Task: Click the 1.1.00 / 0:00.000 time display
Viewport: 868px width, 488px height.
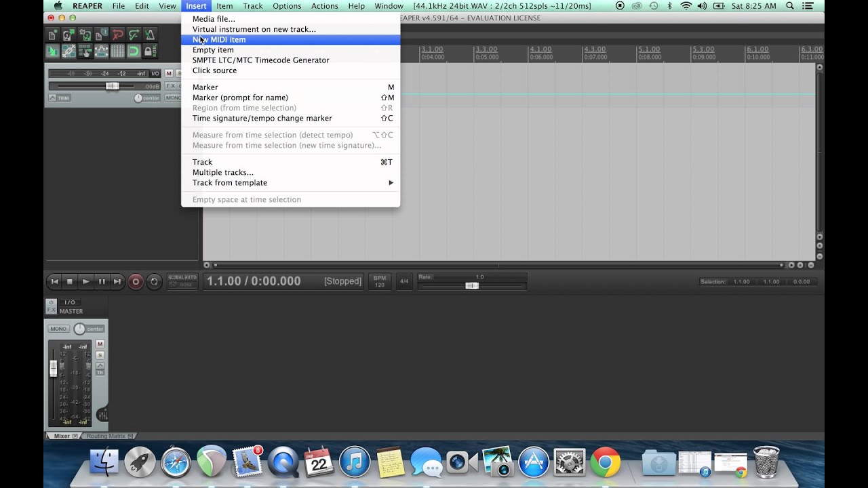Action: 254,281
